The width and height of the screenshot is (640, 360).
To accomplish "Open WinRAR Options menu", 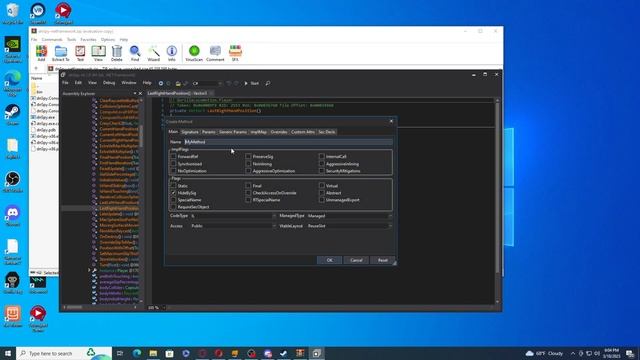I will point(108,40).
